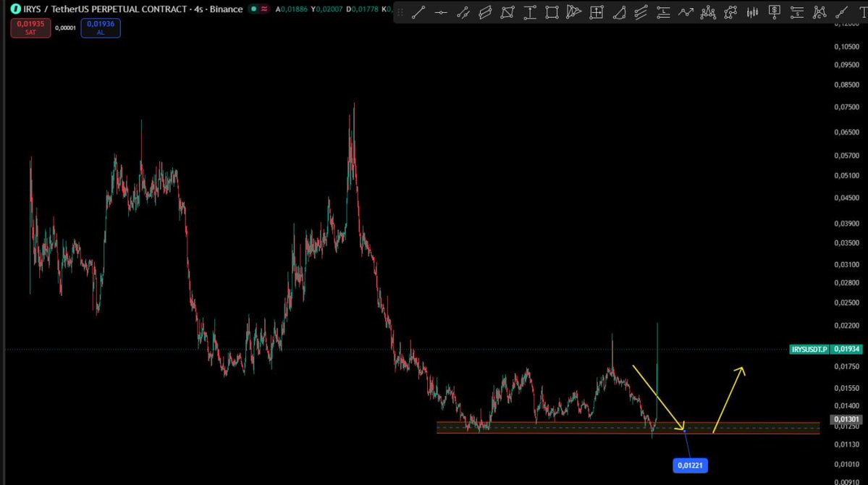Select the Rotated Rectangle drawing tool
Viewport: 868px width, 485px height.
507,12
